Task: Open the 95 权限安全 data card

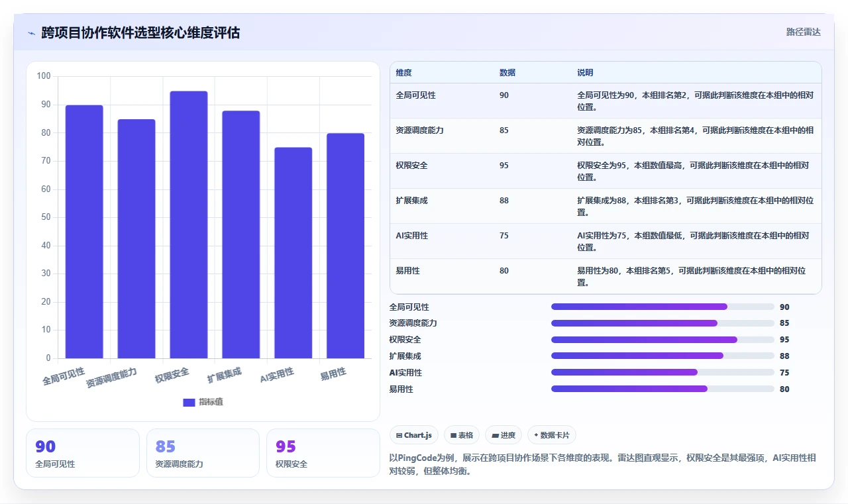Action: (x=323, y=453)
